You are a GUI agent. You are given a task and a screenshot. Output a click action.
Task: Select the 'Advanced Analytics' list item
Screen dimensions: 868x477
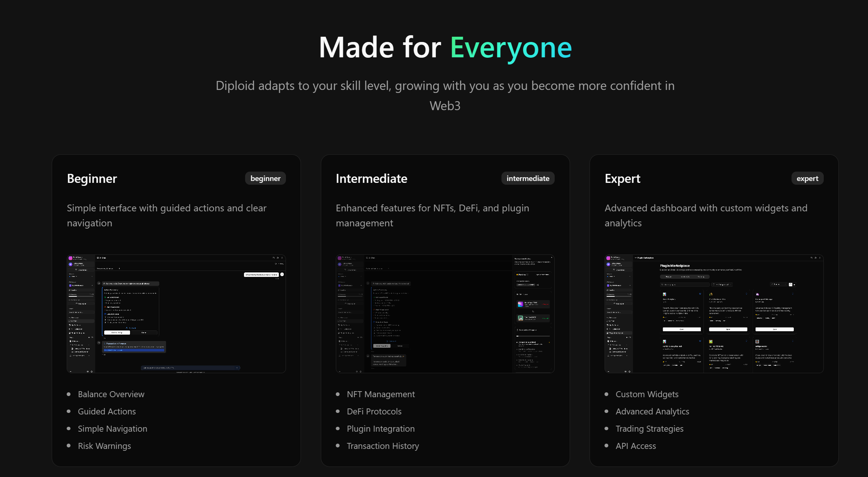tap(652, 411)
